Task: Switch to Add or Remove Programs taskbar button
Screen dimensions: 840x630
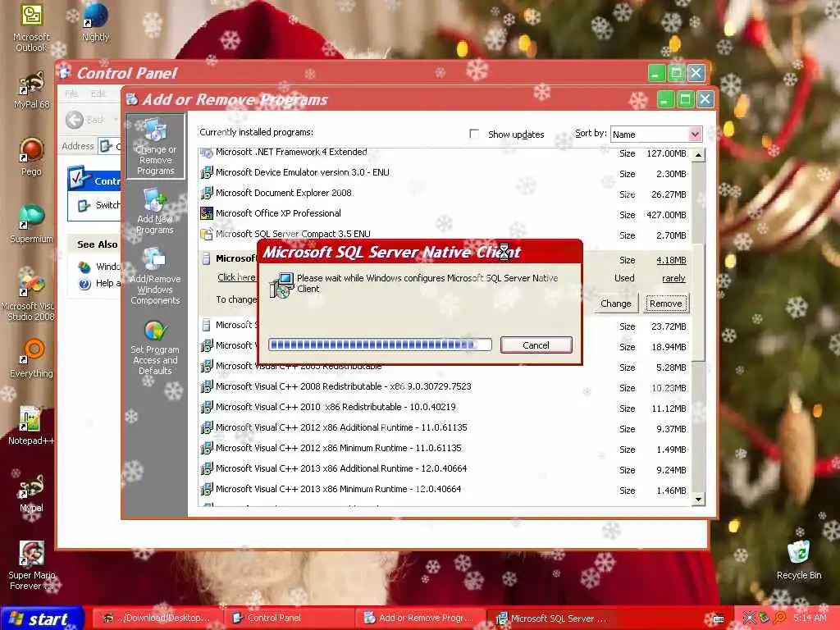Action: tap(421, 619)
